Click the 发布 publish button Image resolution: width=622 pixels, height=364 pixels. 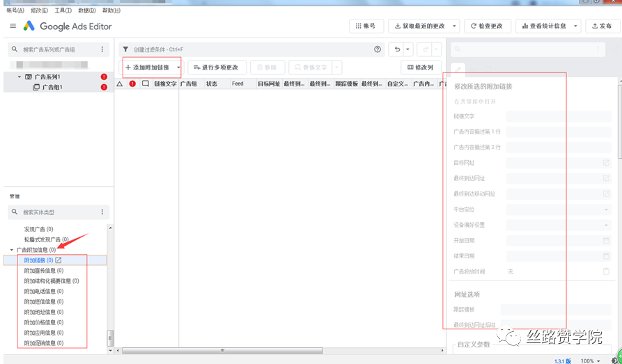[x=602, y=26]
